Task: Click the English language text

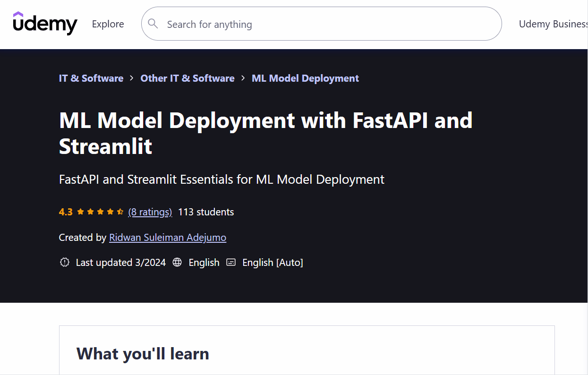Action: [204, 263]
